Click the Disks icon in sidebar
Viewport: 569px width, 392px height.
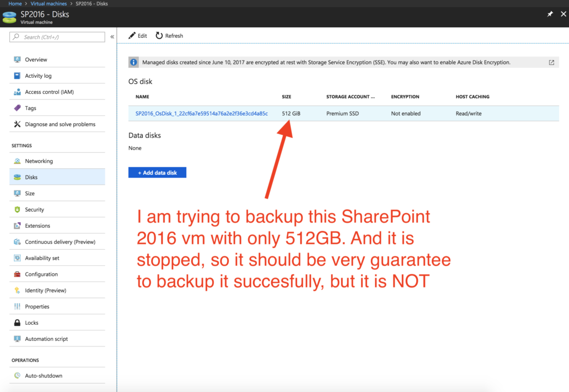pyautogui.click(x=17, y=177)
